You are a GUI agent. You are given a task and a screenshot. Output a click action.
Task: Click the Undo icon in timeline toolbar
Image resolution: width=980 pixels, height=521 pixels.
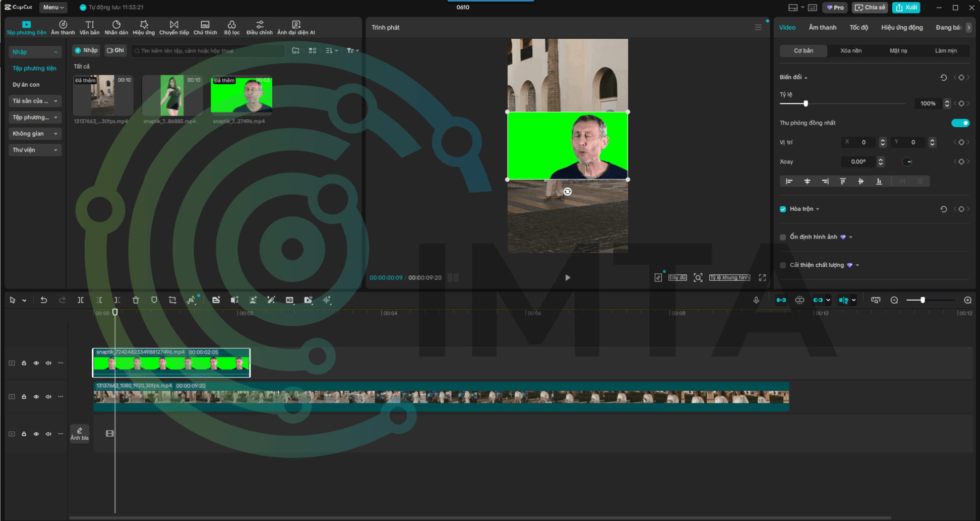coord(43,300)
